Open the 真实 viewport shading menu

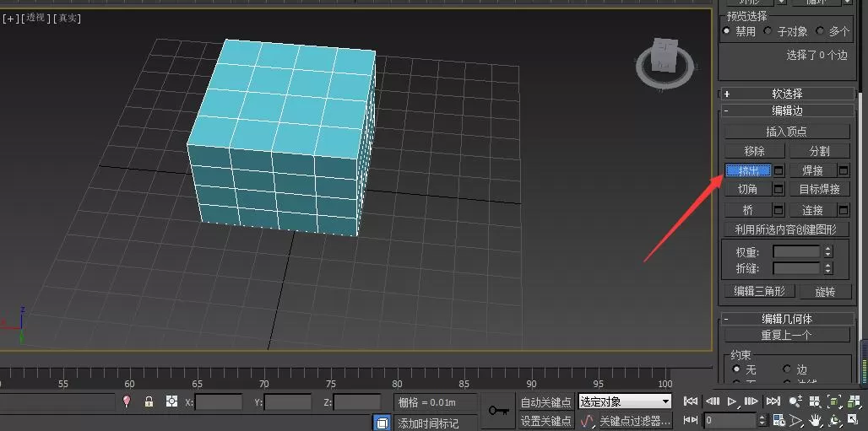pos(68,19)
